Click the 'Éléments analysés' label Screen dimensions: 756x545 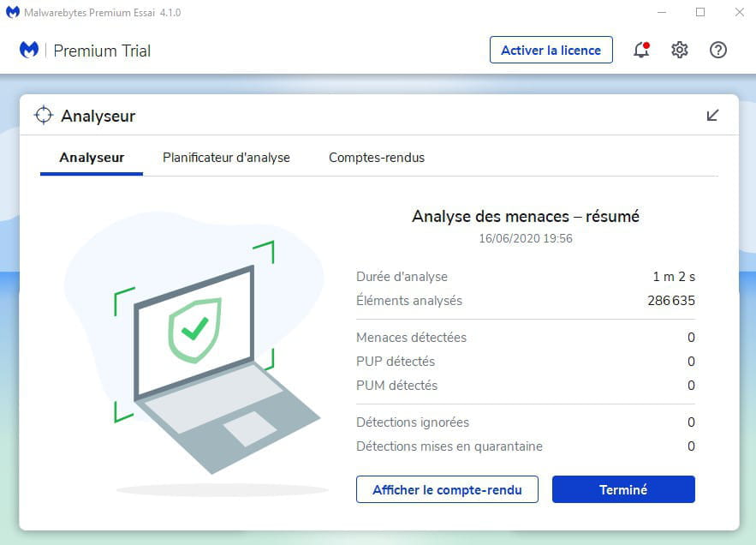point(409,300)
